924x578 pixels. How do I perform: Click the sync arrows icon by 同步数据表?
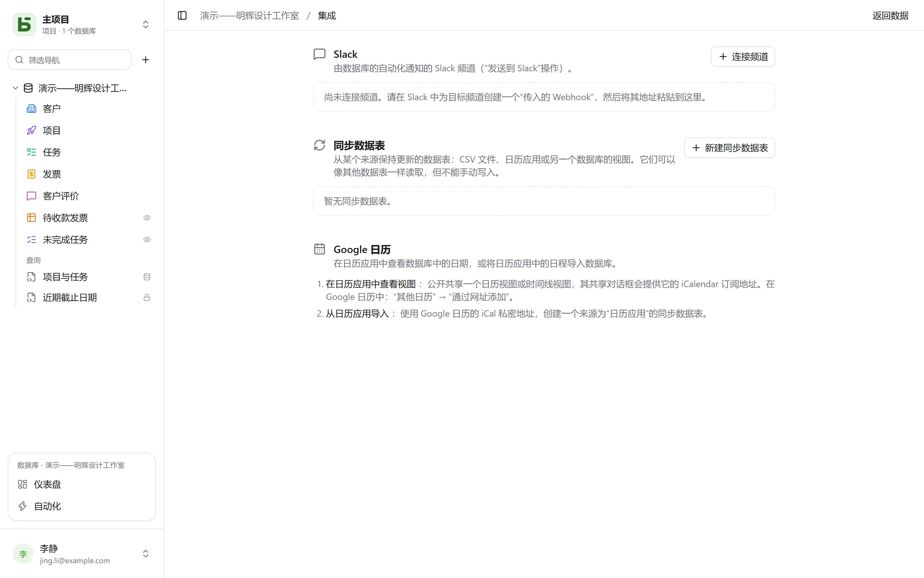coord(320,145)
